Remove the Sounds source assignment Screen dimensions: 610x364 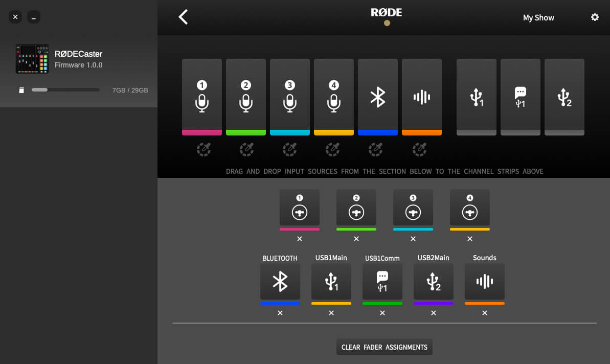point(485,313)
